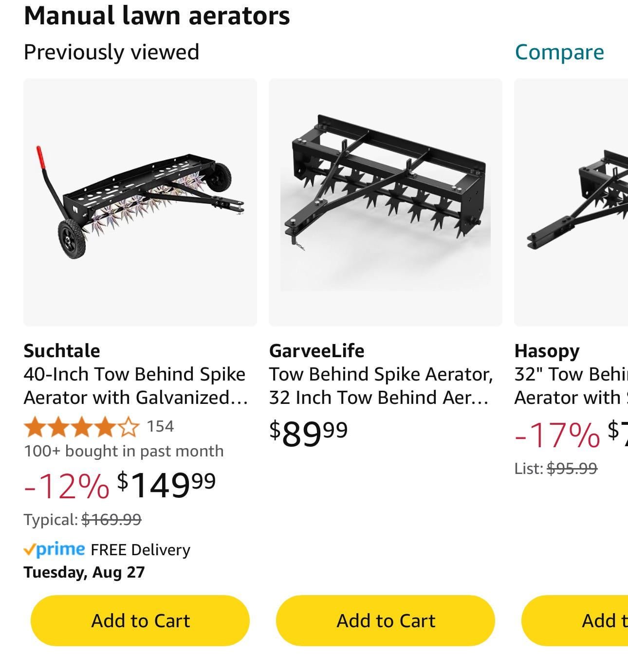Add GarveeLife spike aerator to cart
This screenshot has width=628, height=672.
(385, 620)
